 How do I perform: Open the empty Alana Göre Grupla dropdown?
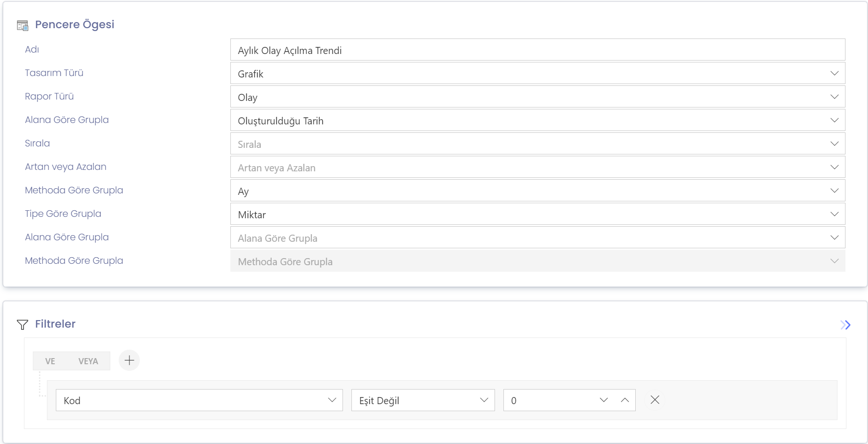click(538, 237)
